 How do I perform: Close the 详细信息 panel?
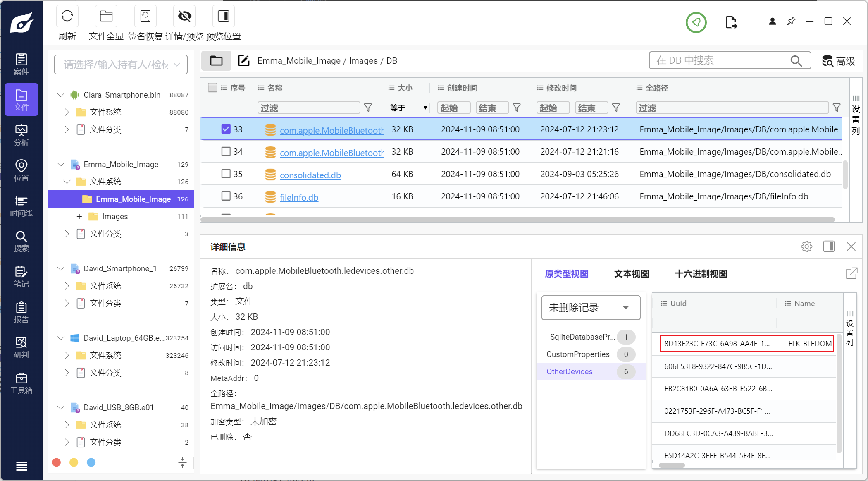pyautogui.click(x=851, y=246)
